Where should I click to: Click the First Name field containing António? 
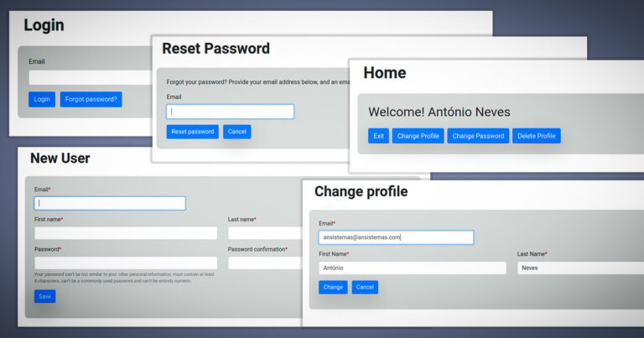pyautogui.click(x=413, y=268)
